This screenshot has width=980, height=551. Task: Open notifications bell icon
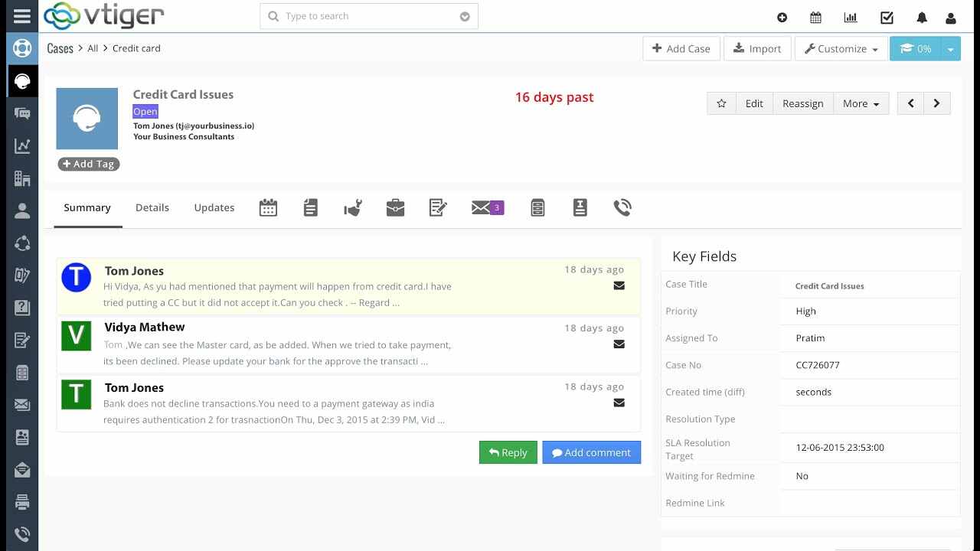[x=922, y=18]
